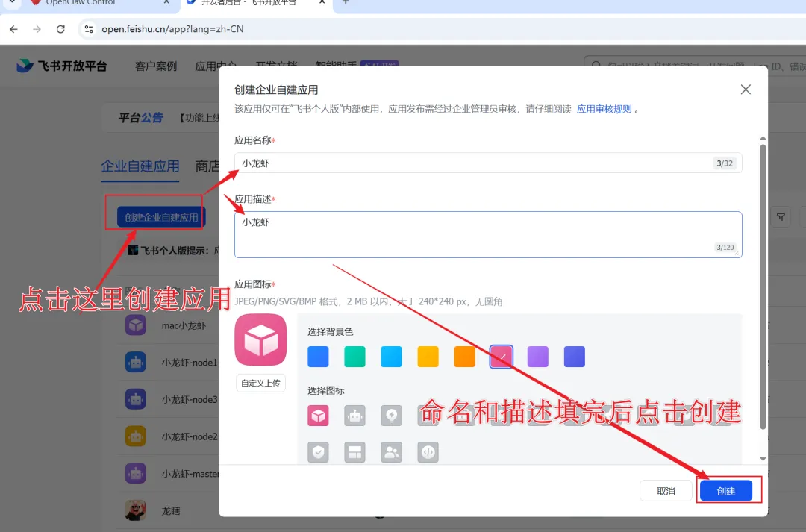806x532 pixels.
Task: Click the large pink cube icon preview
Action: coord(260,339)
